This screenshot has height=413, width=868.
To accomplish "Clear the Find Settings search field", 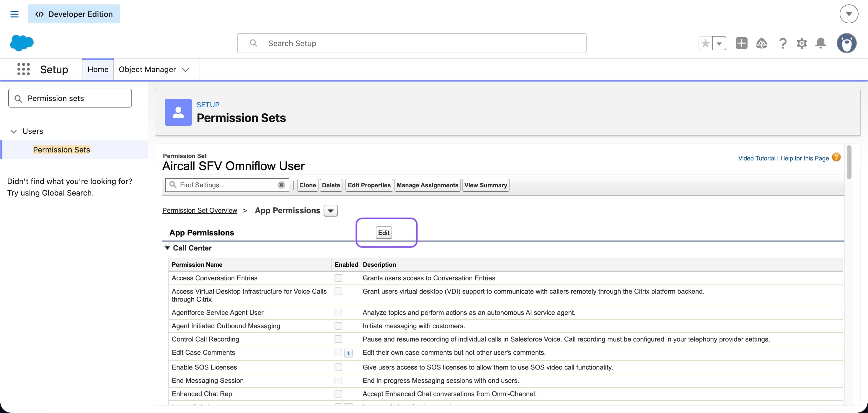I will [281, 185].
